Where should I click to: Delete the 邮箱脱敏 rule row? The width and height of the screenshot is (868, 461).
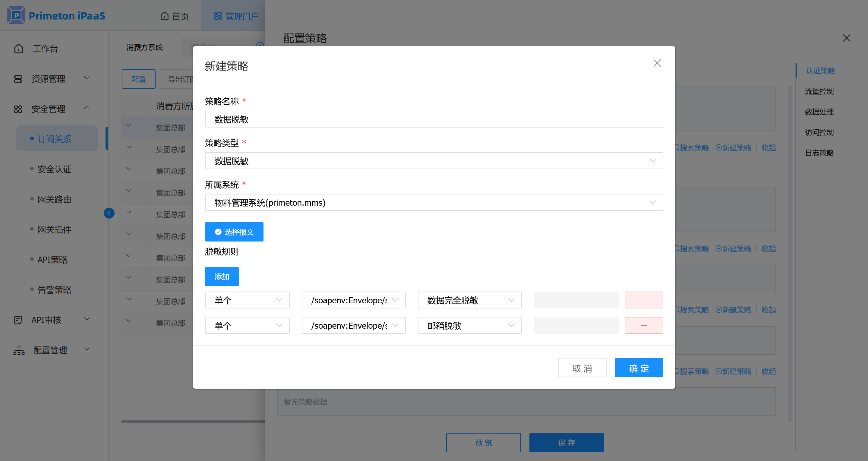(643, 325)
